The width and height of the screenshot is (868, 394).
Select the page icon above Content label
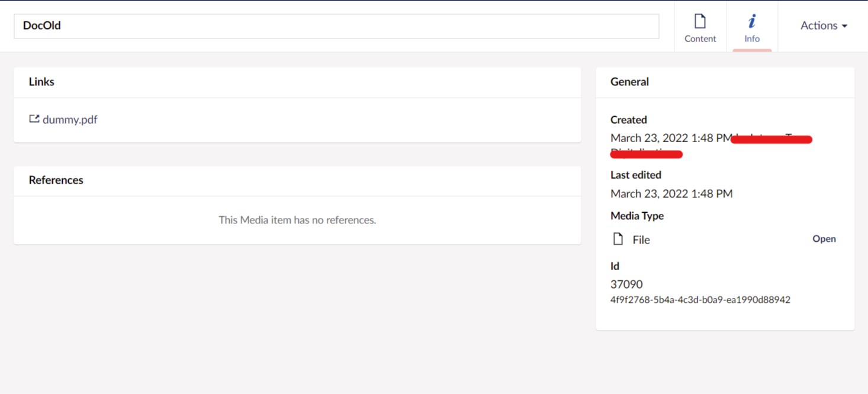click(x=700, y=22)
